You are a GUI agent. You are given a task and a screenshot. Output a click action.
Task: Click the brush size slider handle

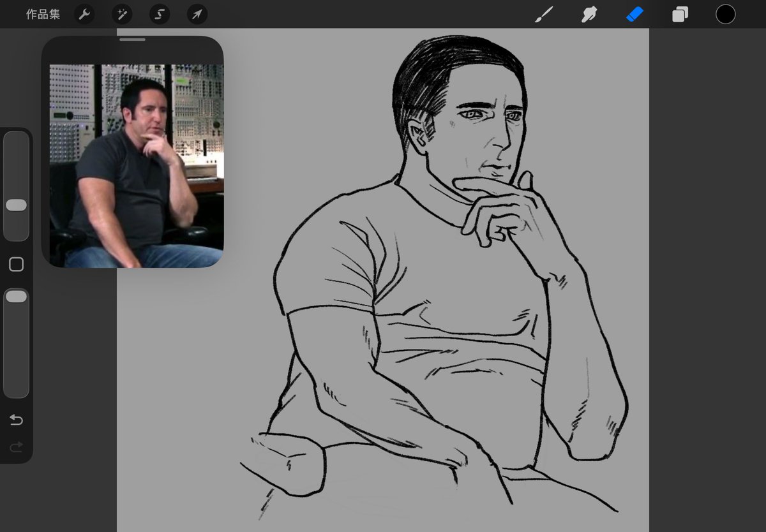point(16,205)
